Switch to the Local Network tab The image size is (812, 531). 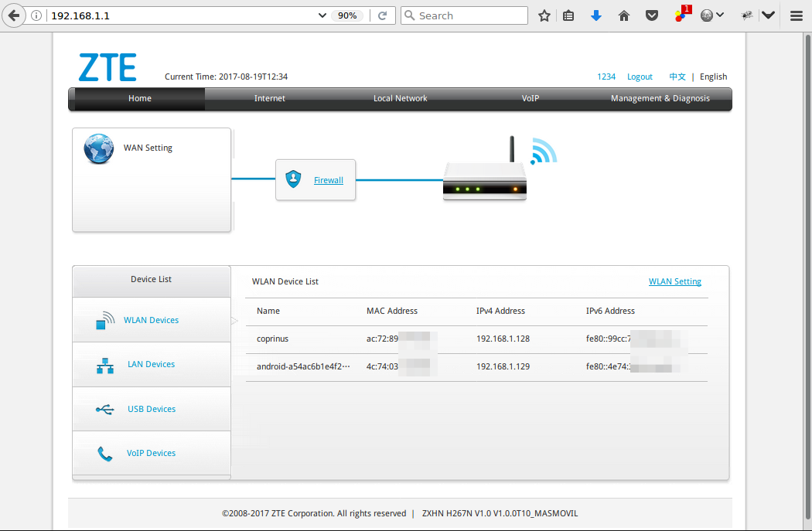pyautogui.click(x=400, y=99)
